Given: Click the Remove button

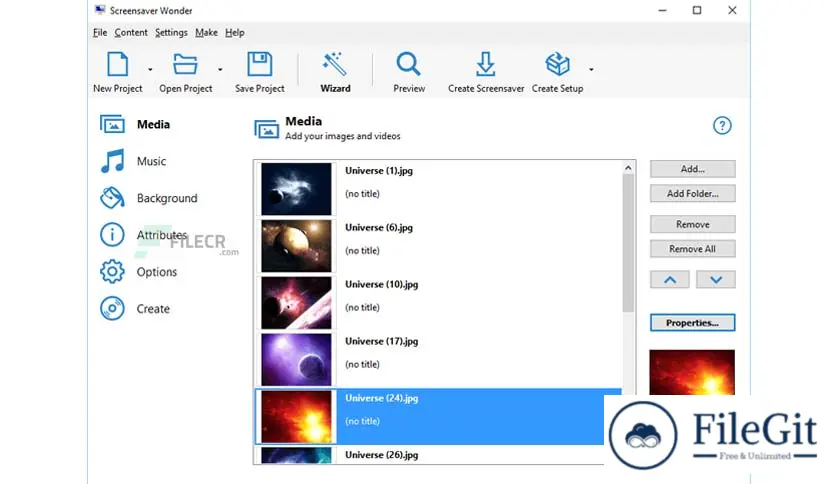Looking at the screenshot, I should [x=693, y=224].
